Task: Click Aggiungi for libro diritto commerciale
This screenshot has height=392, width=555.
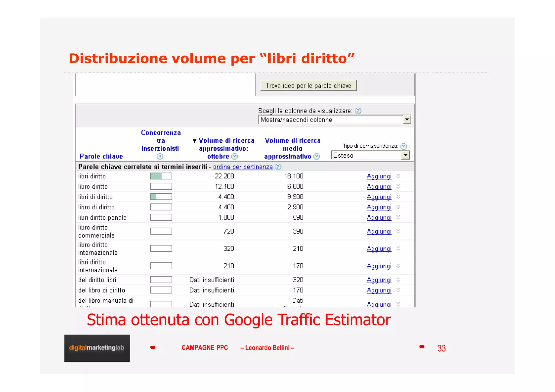Action: click(x=379, y=231)
